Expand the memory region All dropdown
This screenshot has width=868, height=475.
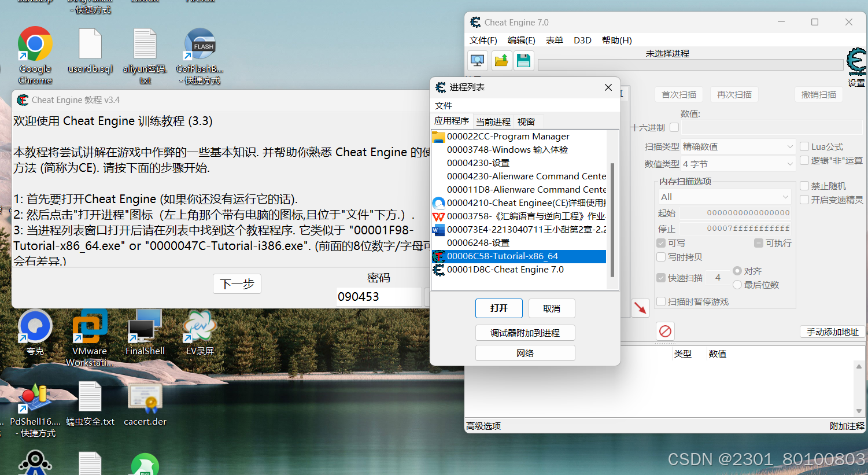pyautogui.click(x=725, y=197)
